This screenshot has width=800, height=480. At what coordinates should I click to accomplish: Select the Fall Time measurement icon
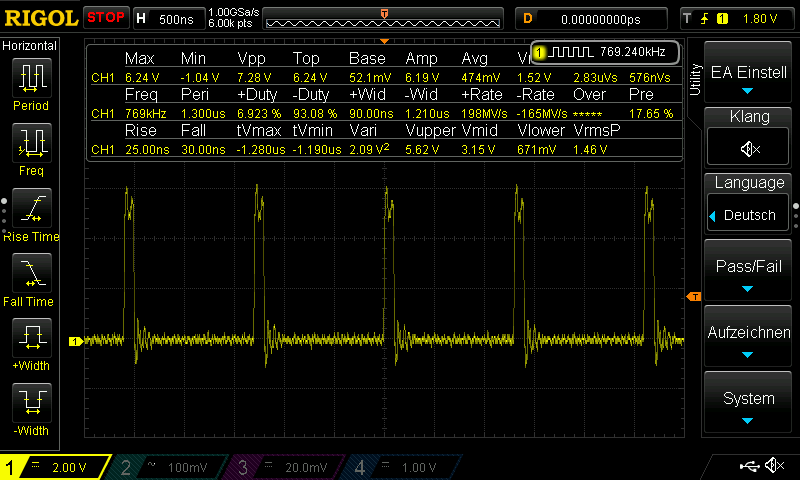point(32,272)
